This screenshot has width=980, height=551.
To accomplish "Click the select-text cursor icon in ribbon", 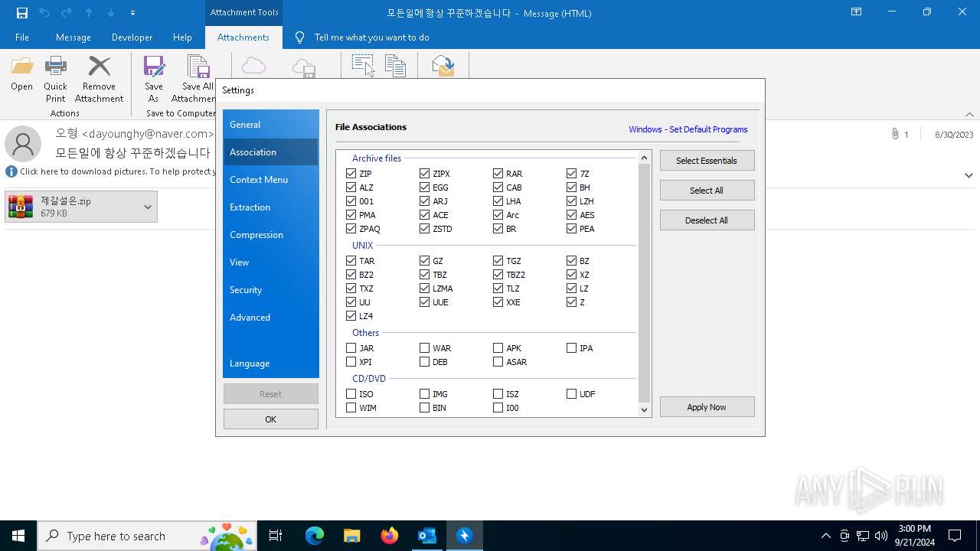I will click(x=363, y=66).
